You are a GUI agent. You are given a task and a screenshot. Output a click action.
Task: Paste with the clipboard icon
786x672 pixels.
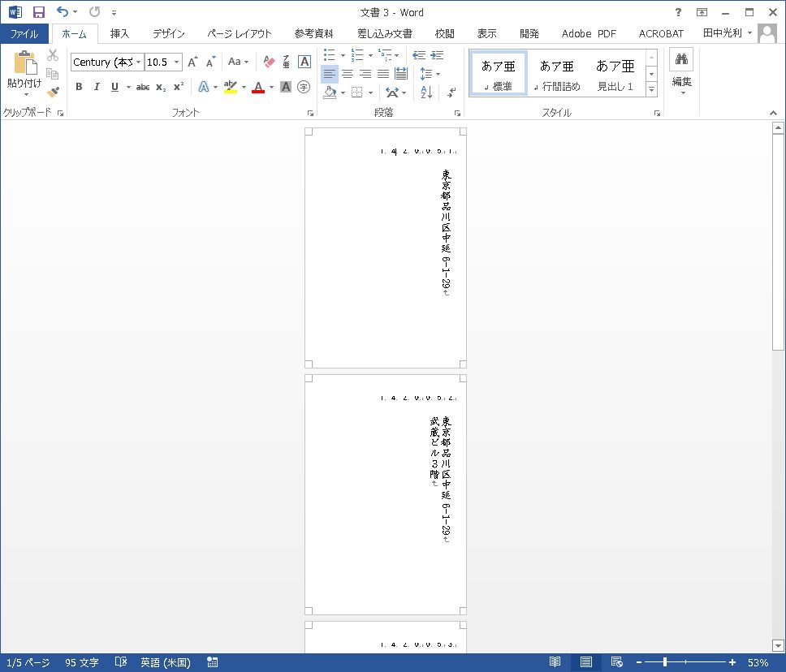[x=24, y=64]
